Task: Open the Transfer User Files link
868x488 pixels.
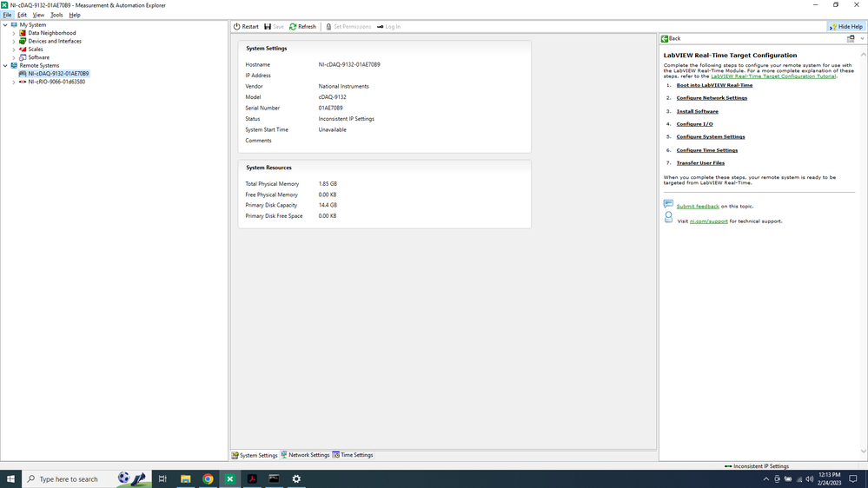Action: pos(700,163)
